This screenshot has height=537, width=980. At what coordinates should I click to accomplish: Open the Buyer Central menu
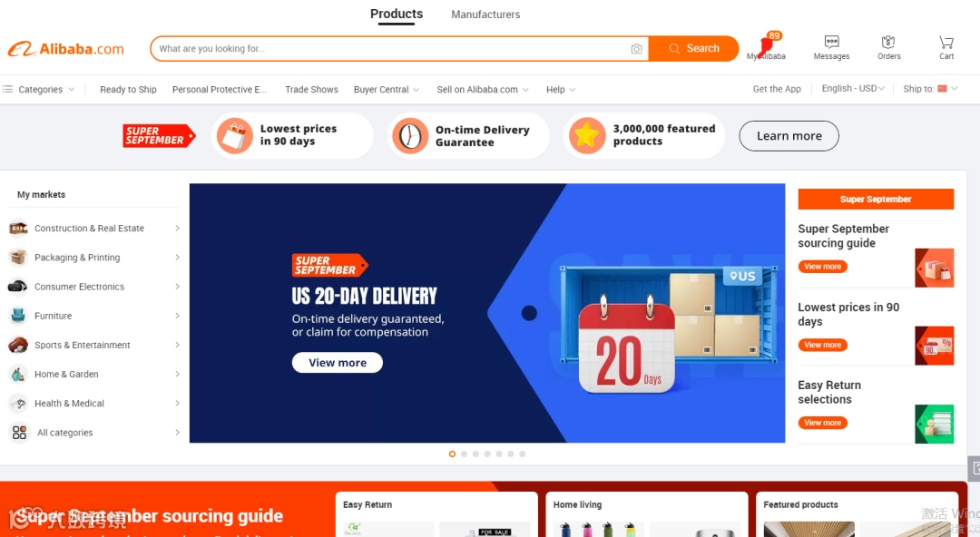pyautogui.click(x=387, y=90)
